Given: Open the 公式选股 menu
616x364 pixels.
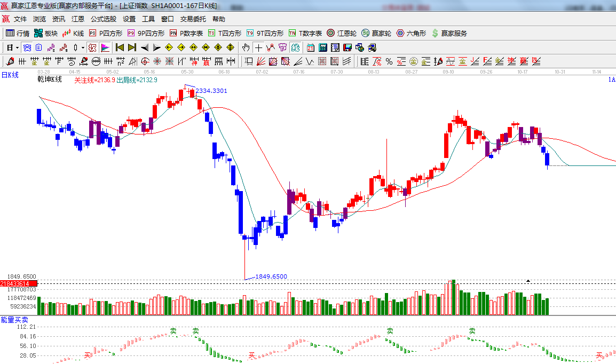Looking at the screenshot, I should 103,19.
